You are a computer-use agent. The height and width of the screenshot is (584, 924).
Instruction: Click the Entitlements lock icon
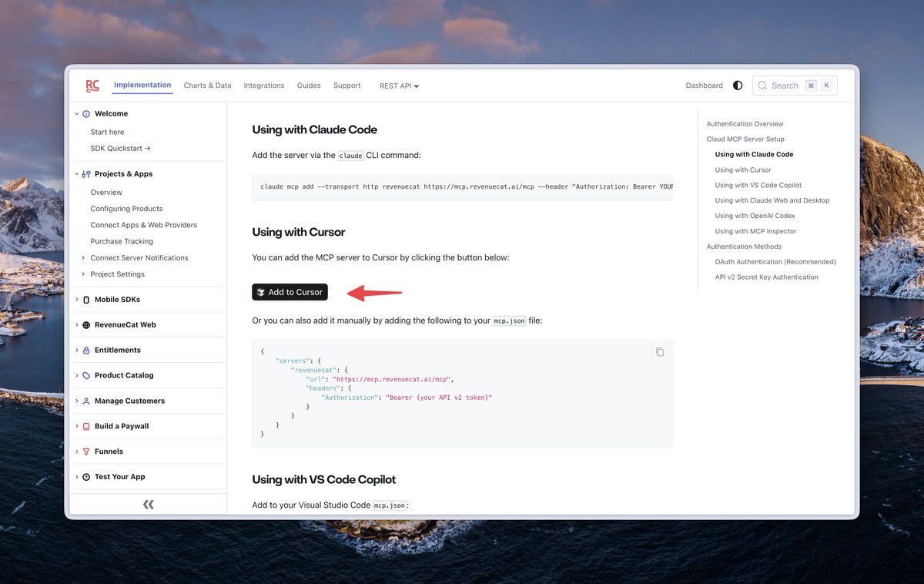[86, 351]
